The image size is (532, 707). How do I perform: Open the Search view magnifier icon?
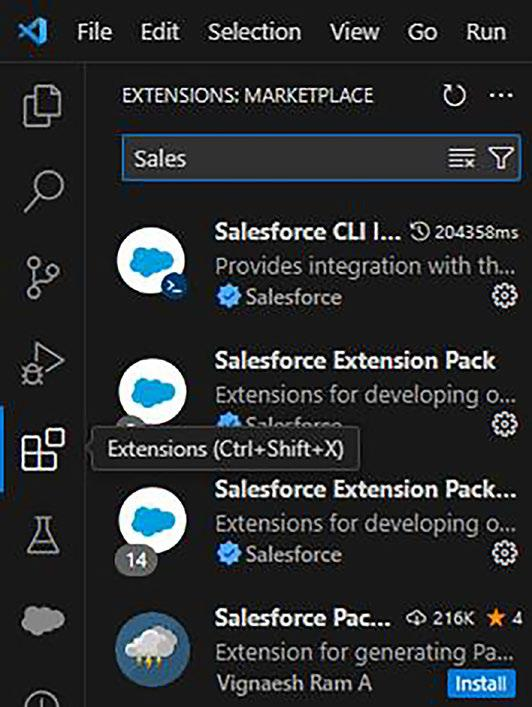coord(44,191)
